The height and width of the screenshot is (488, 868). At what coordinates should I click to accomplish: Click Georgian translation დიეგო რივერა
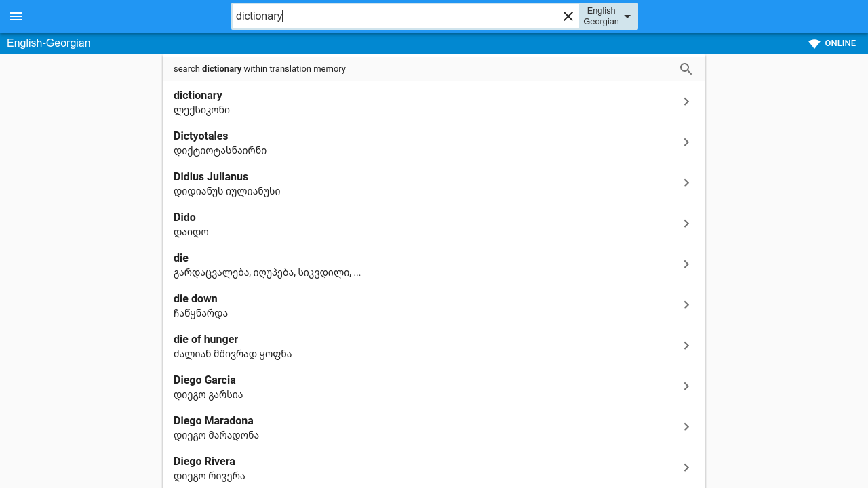[x=209, y=476]
